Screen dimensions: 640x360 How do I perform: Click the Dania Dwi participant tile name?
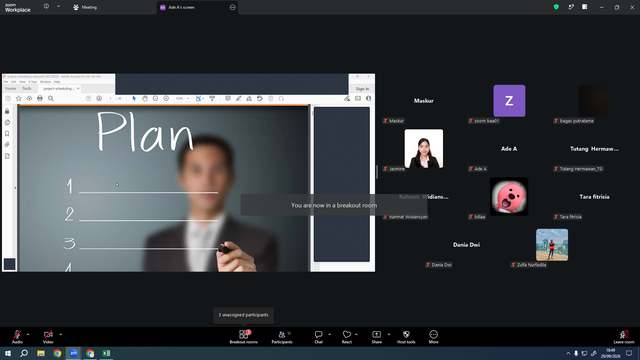tap(466, 245)
